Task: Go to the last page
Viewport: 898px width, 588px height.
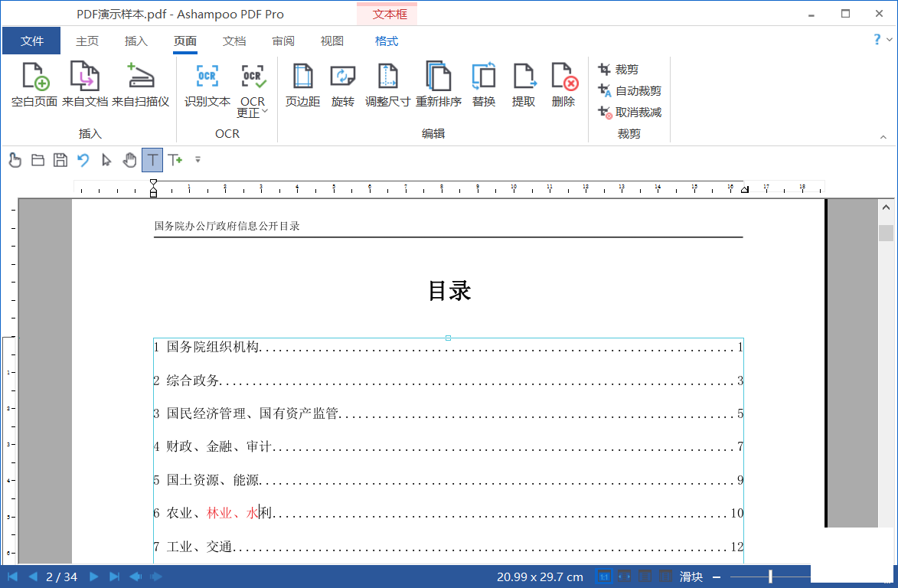Action: point(114,577)
